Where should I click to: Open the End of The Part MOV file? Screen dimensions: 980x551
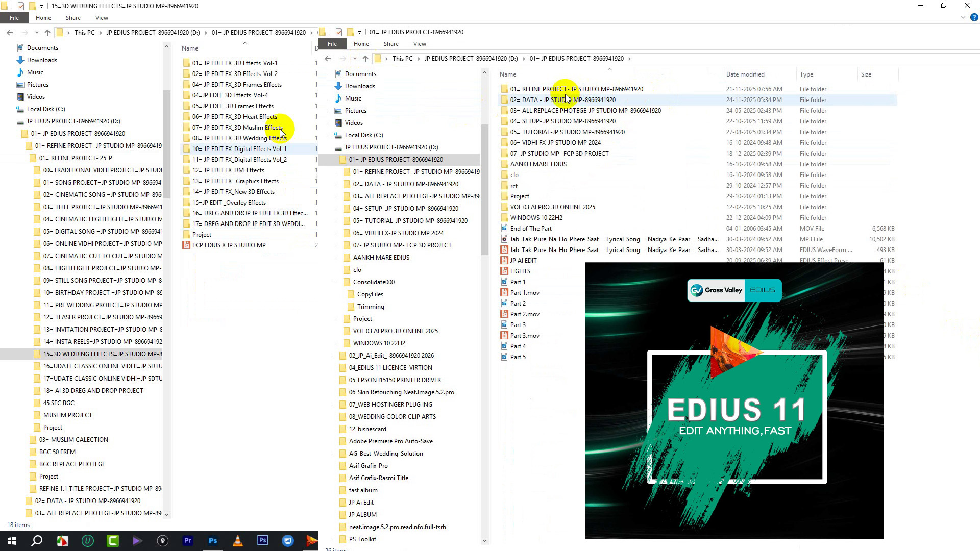(531, 229)
